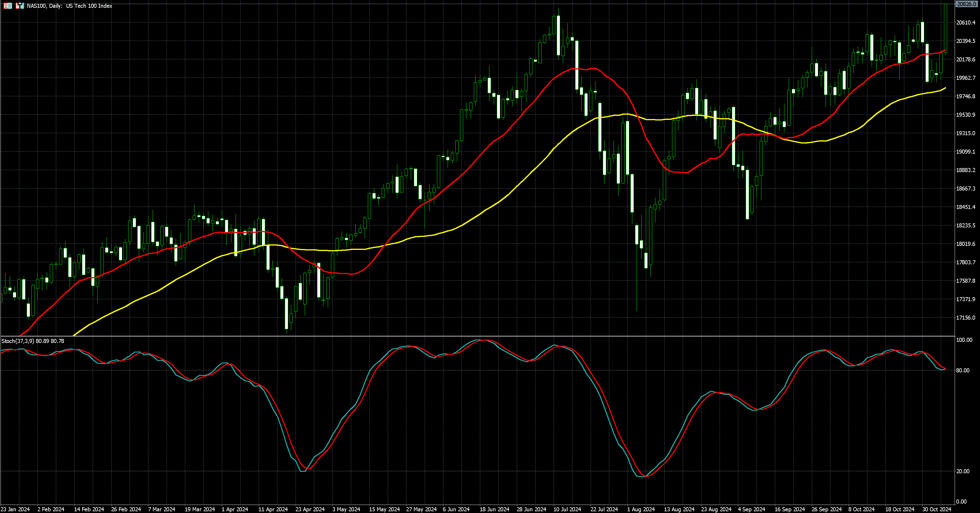Click the 19099.1 price scale level

(966, 152)
